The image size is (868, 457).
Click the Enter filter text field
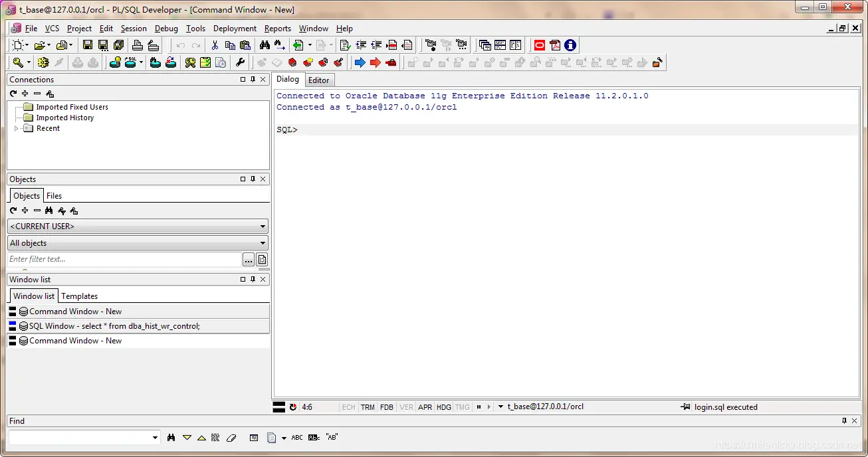[124, 259]
